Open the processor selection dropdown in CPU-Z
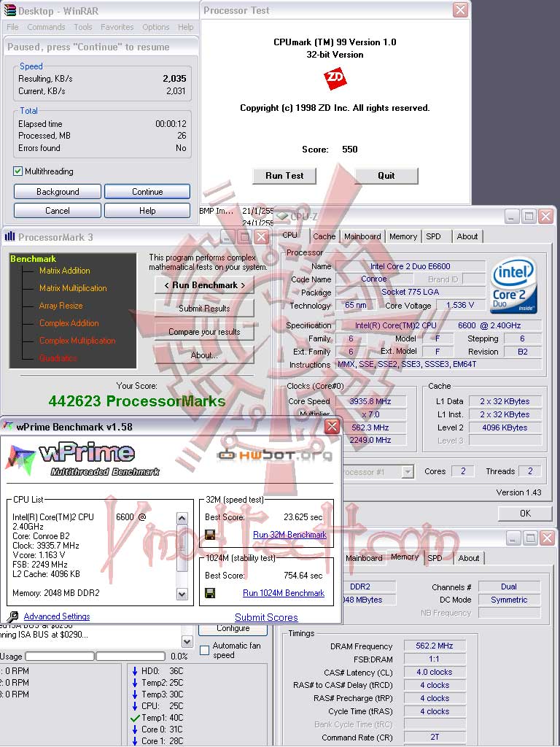The width and height of the screenshot is (560, 747). (407, 472)
